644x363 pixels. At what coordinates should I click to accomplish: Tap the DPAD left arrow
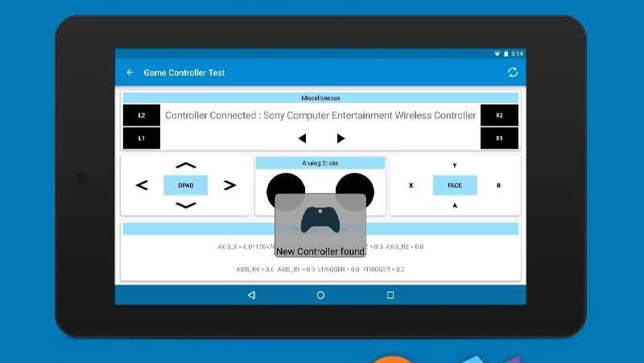tap(142, 185)
